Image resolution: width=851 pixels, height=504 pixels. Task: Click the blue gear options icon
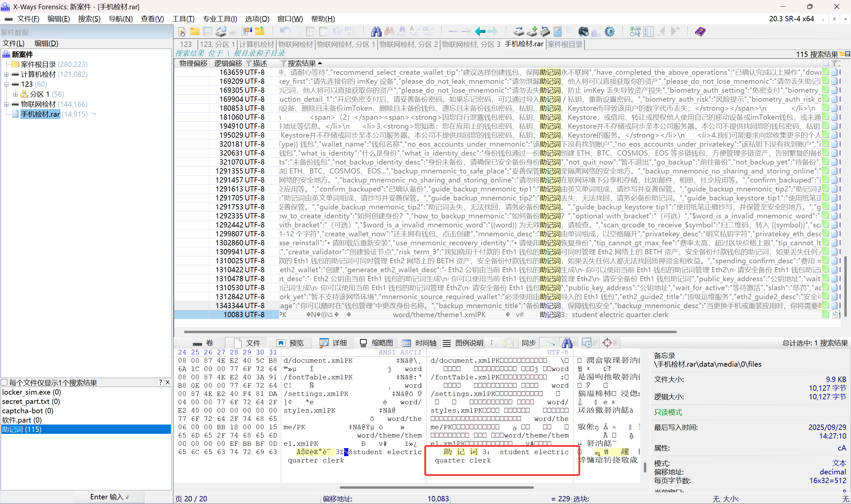(610, 32)
